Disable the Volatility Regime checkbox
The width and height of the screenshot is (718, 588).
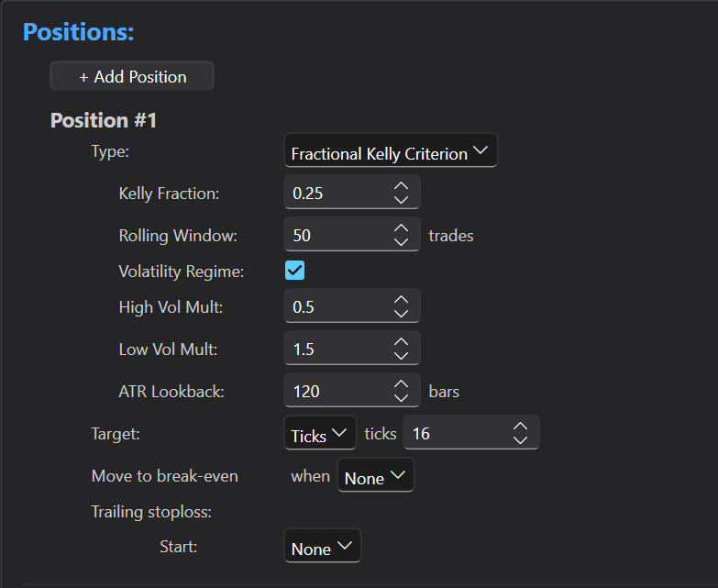[x=294, y=271]
